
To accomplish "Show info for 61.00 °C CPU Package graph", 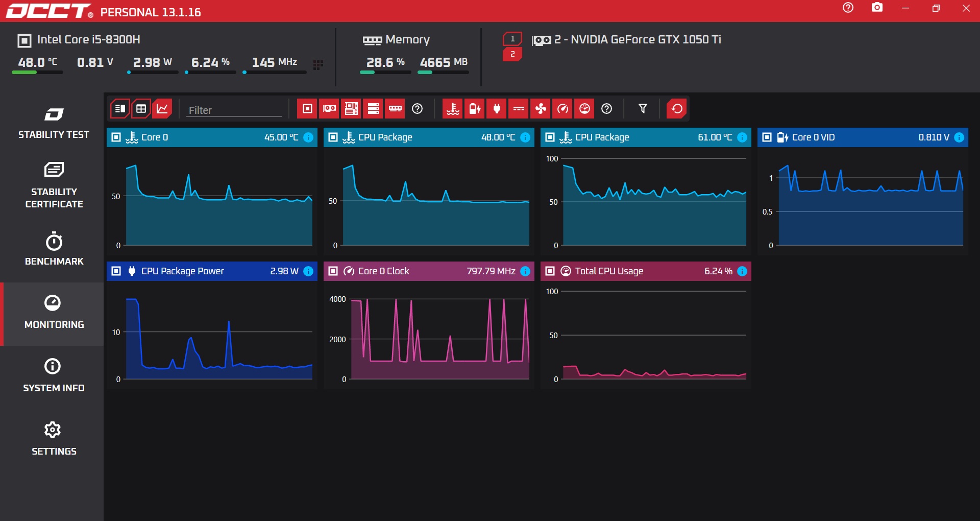I will coord(742,137).
